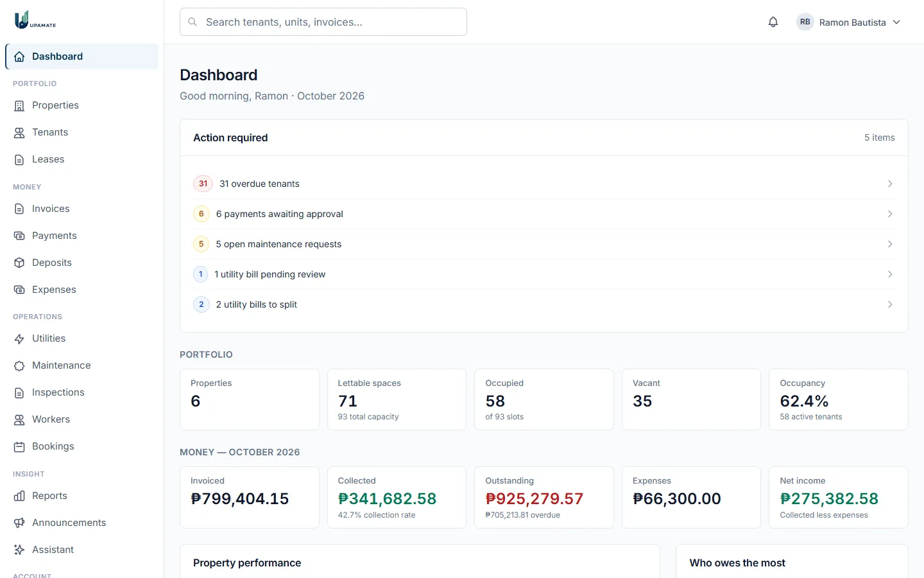Viewport: 924px width, 578px height.
Task: Click the Payments icon in sidebar
Action: pos(19,236)
